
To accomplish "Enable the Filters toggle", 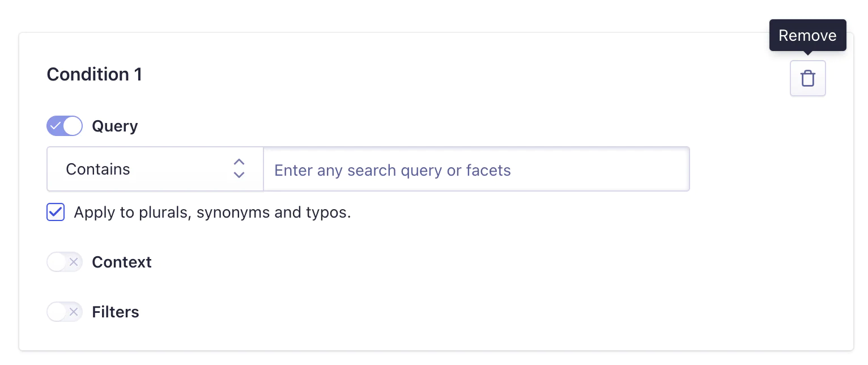I will coord(65,312).
